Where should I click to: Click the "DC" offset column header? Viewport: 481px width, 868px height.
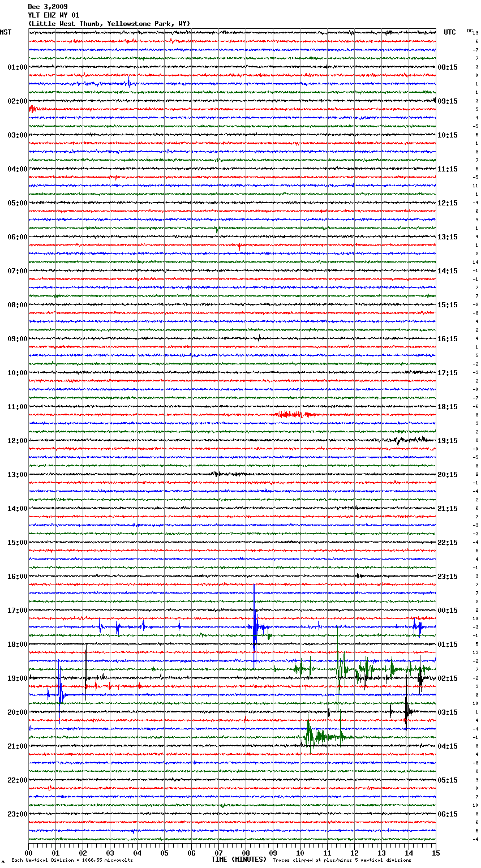coord(470,31)
